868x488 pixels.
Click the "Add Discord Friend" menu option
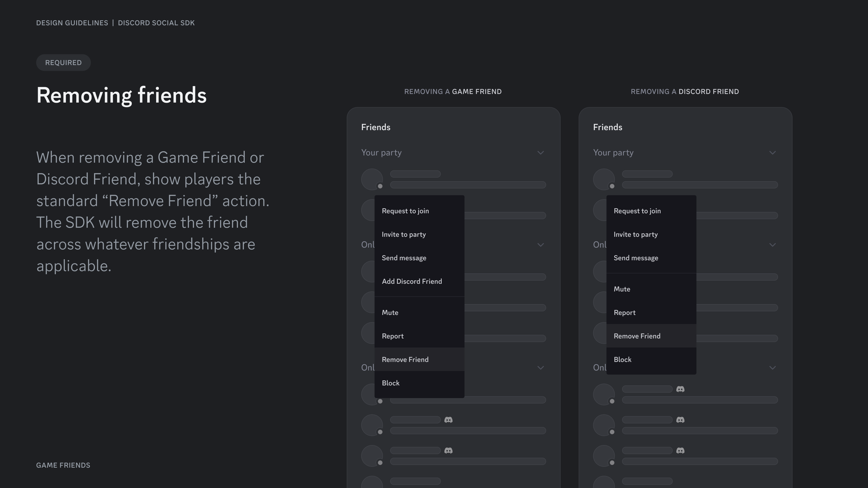[x=412, y=281]
